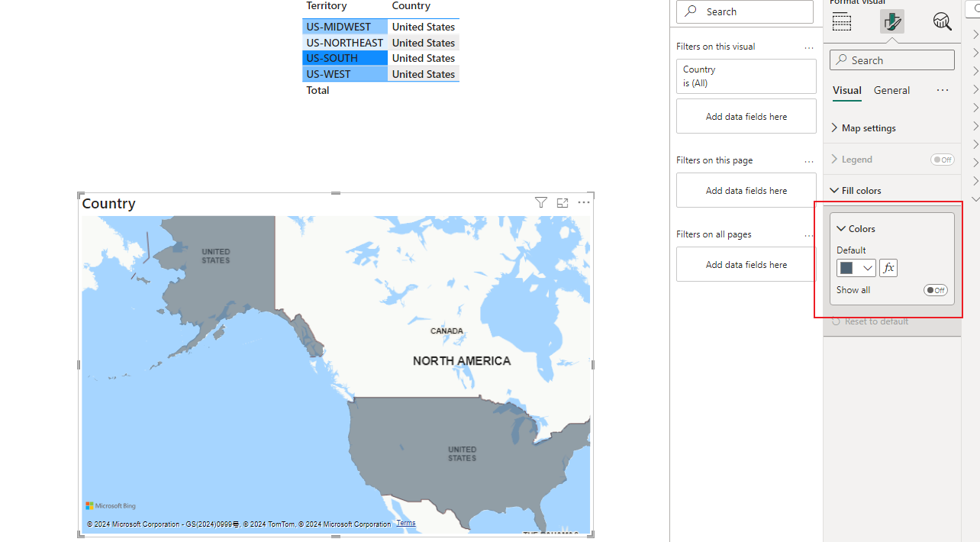980x542 pixels.
Task: Open the ellipsis menu for Filters on this visual
Action: click(x=809, y=47)
